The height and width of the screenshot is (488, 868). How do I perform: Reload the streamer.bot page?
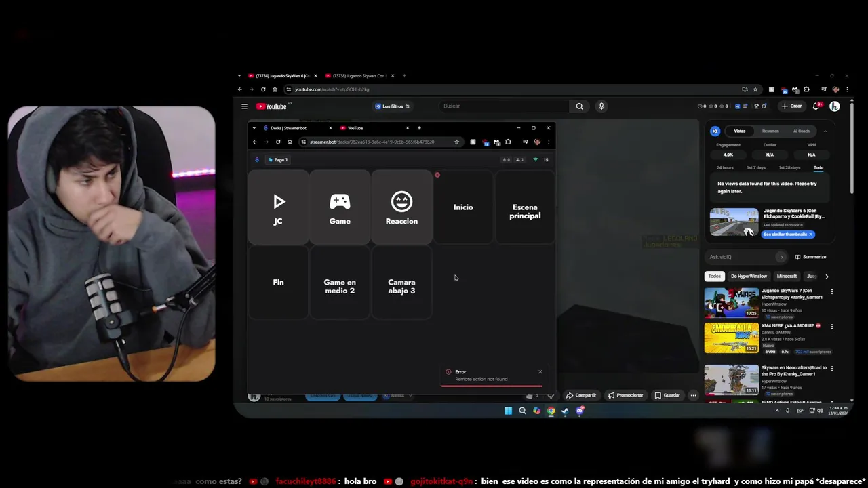click(277, 142)
